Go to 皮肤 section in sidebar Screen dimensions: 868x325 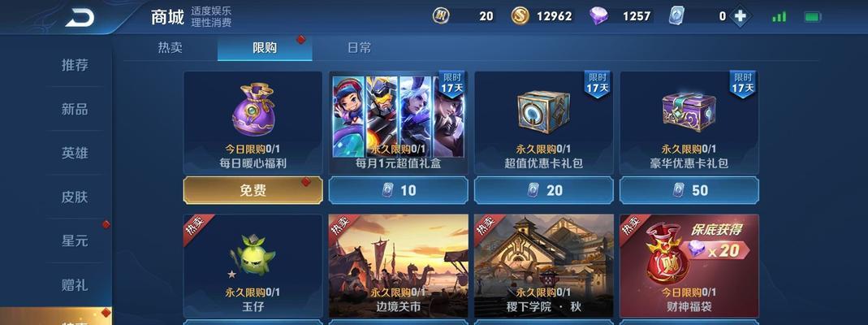pyautogui.click(x=75, y=197)
